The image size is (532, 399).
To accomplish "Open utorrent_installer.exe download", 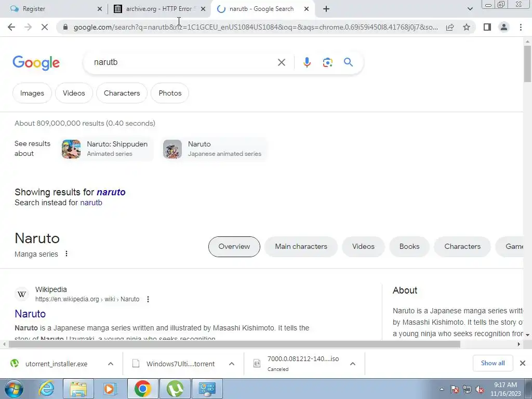I will point(56,364).
